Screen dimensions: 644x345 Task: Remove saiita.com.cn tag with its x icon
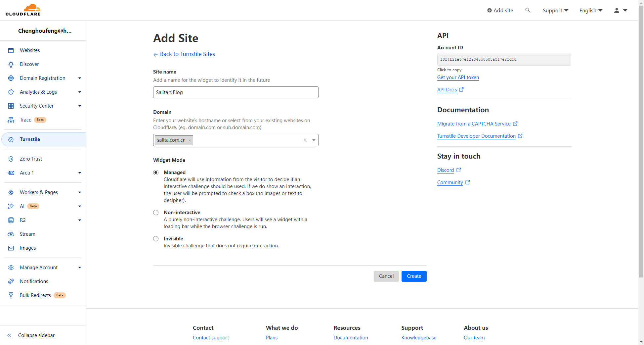[190, 140]
